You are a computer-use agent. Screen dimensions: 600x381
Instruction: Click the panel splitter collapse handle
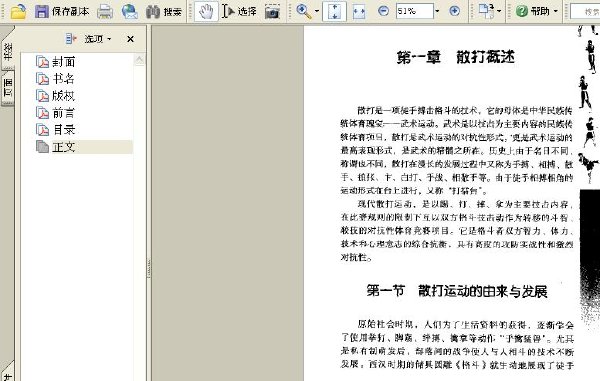click(x=149, y=269)
